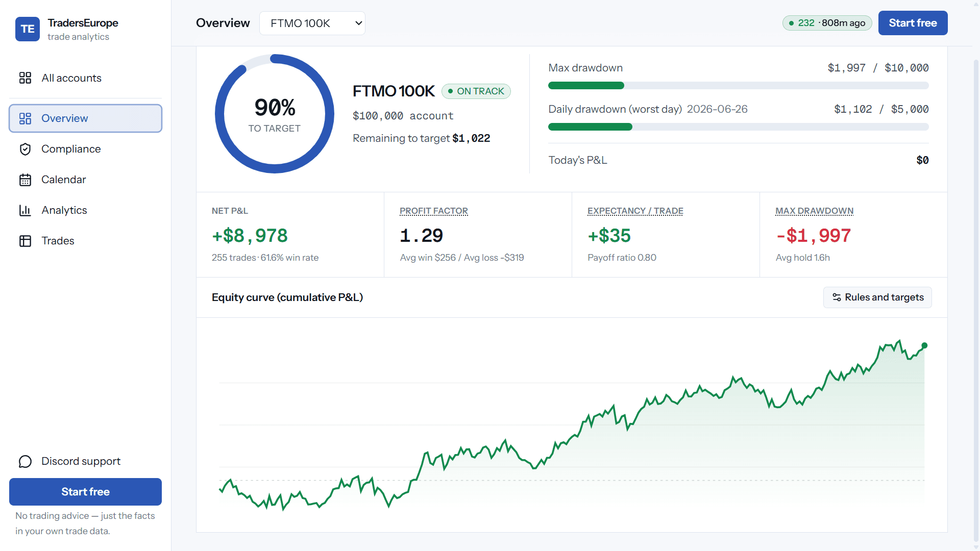Click the FTMO 100K card heading
This screenshot has height=551, width=980.
click(x=394, y=91)
